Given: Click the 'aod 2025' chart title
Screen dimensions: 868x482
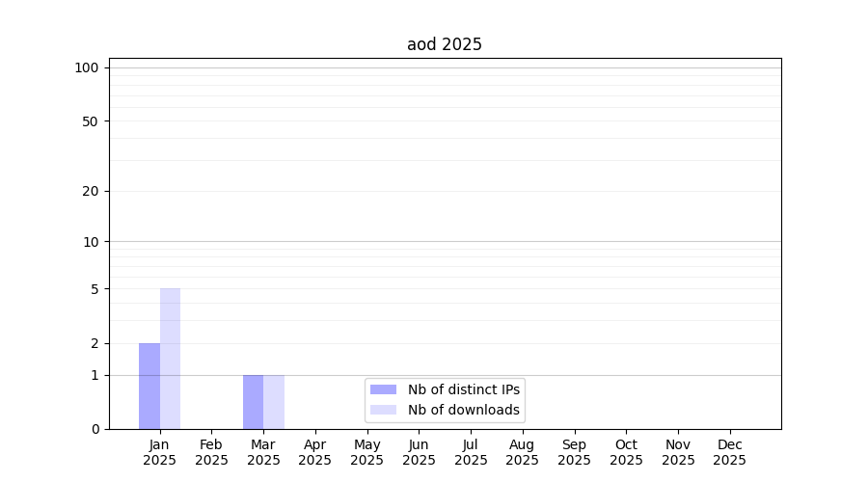Looking at the screenshot, I should (x=445, y=44).
